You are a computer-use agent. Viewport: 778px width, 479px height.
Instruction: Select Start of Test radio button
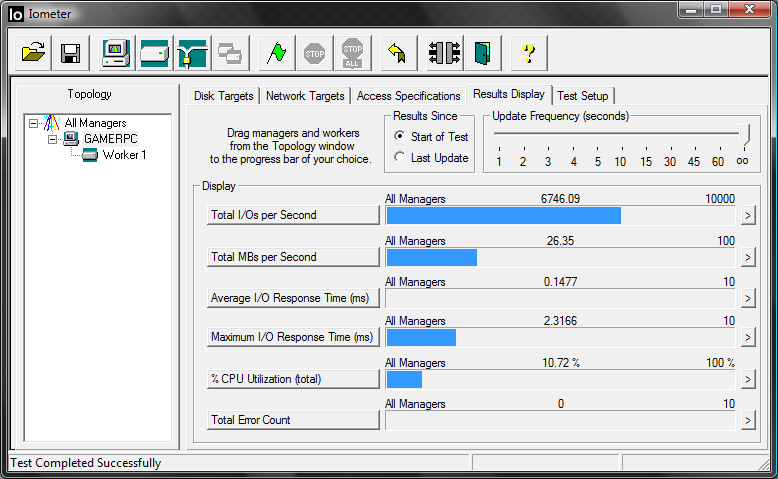(399, 136)
